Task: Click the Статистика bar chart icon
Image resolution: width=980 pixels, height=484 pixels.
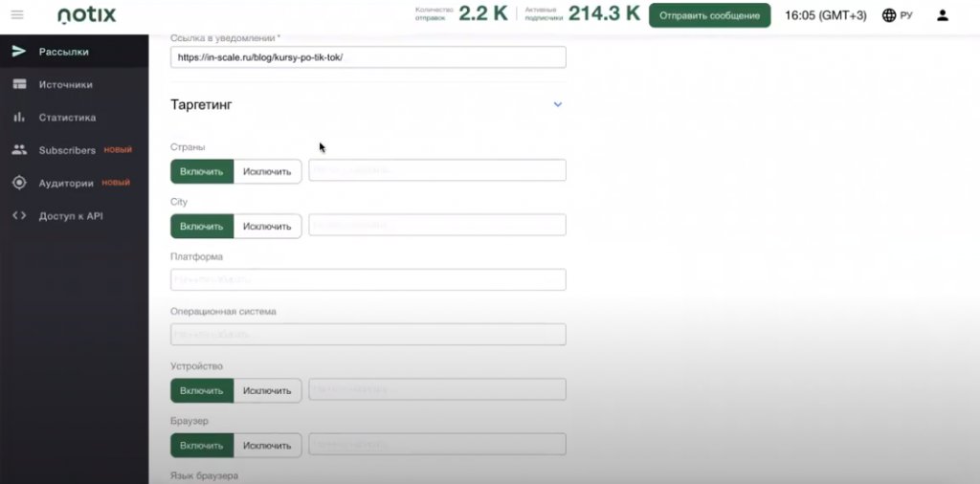Action: [19, 118]
